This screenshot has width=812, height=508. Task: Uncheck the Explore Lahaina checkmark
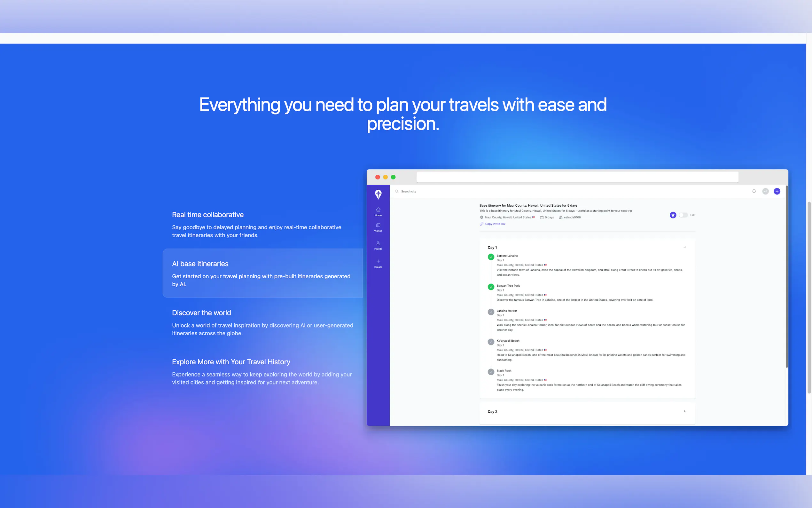491,257
